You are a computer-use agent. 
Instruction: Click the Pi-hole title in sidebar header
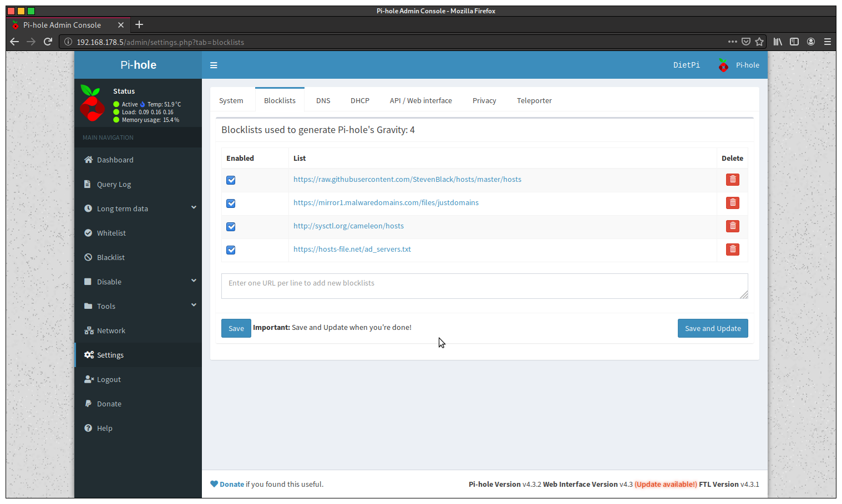[x=138, y=65]
